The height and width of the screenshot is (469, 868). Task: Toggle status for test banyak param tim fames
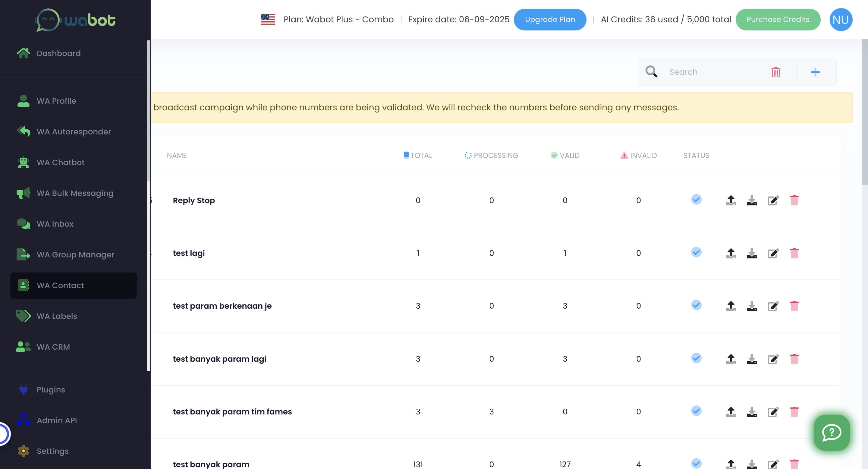[x=696, y=411]
